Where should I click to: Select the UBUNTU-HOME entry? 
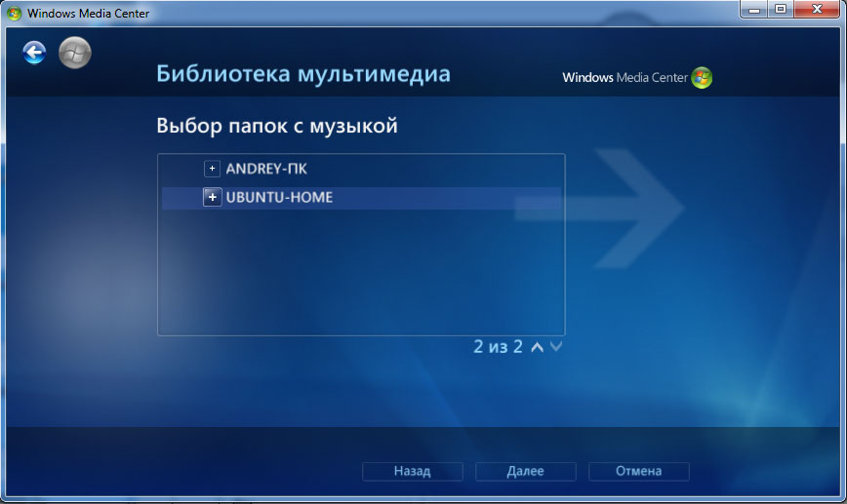[x=279, y=197]
